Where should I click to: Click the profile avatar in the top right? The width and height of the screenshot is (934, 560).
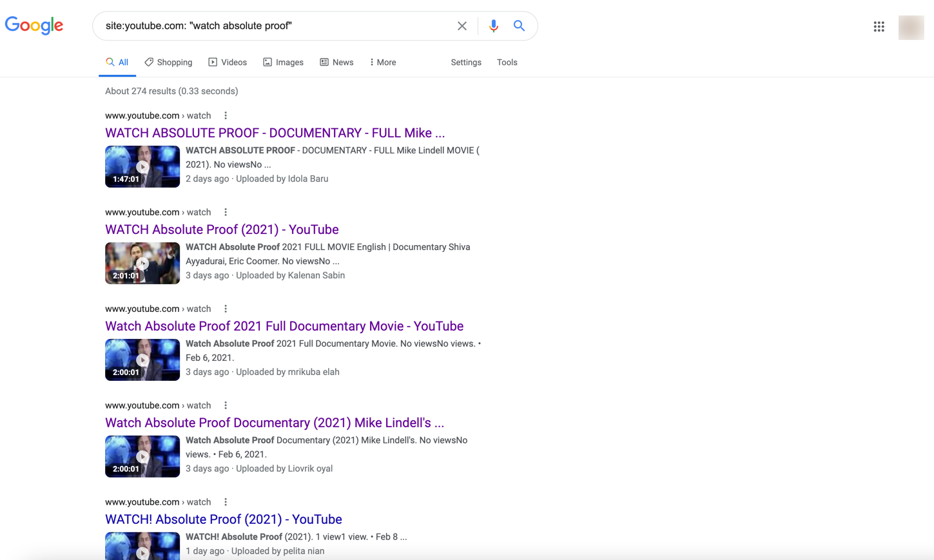coord(911,27)
